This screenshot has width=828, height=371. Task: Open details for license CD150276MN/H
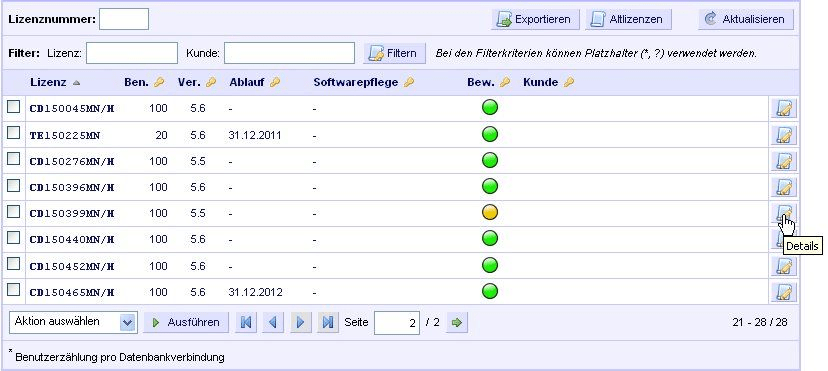(784, 161)
